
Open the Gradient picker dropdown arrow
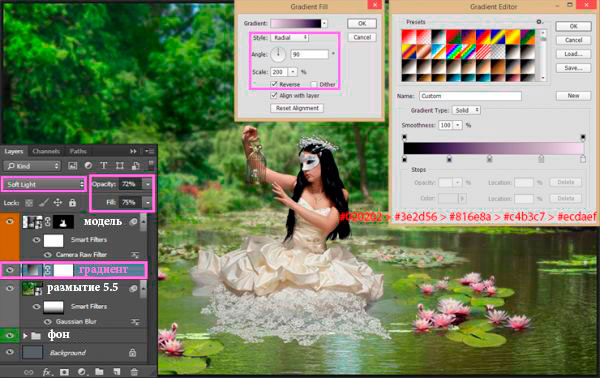click(324, 23)
